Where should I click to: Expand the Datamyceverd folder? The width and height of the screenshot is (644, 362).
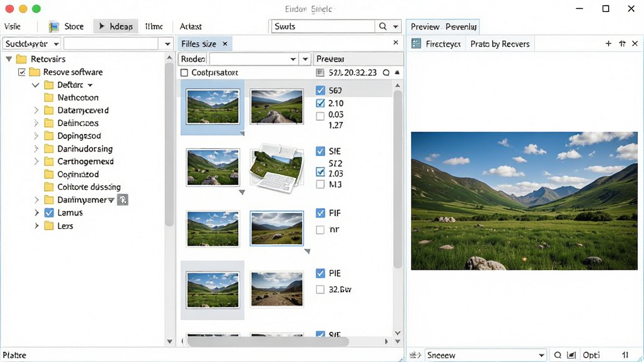click(x=36, y=111)
